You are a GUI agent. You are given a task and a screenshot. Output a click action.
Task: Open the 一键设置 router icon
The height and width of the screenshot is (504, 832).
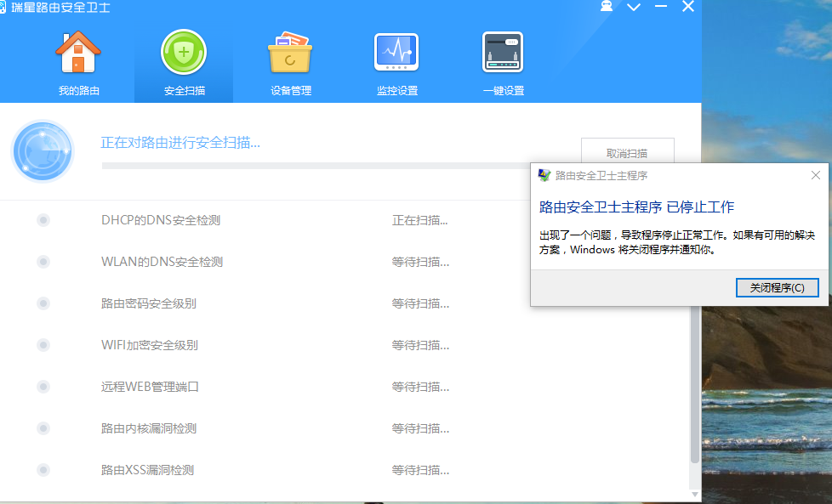[x=503, y=52]
